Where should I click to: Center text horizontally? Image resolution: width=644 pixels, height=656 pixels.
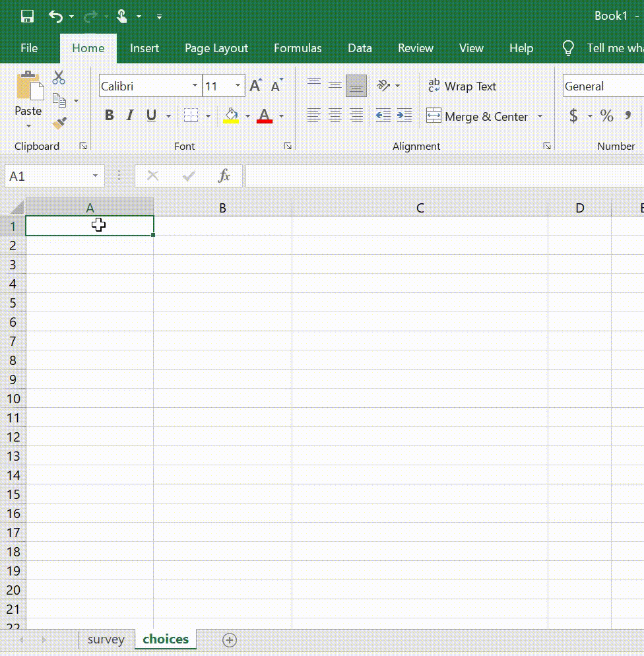(x=335, y=115)
